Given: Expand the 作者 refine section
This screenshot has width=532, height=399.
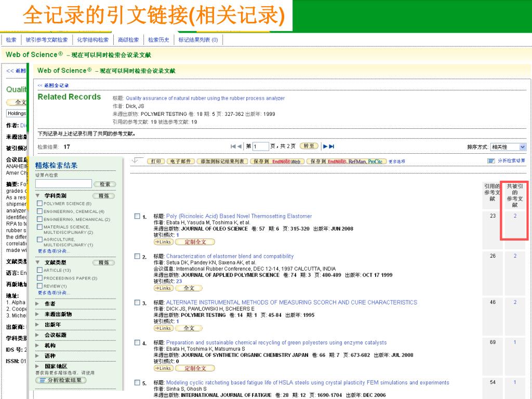Looking at the screenshot, I should (x=37, y=303).
